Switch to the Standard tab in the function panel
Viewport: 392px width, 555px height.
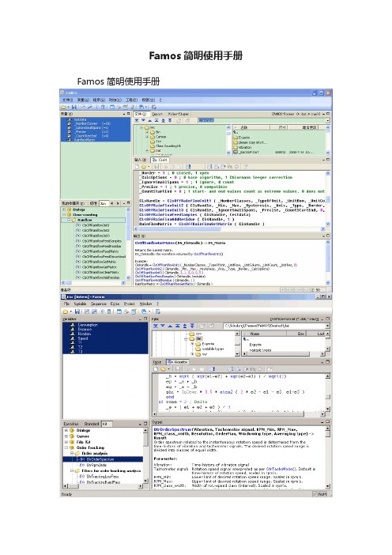click(x=91, y=424)
